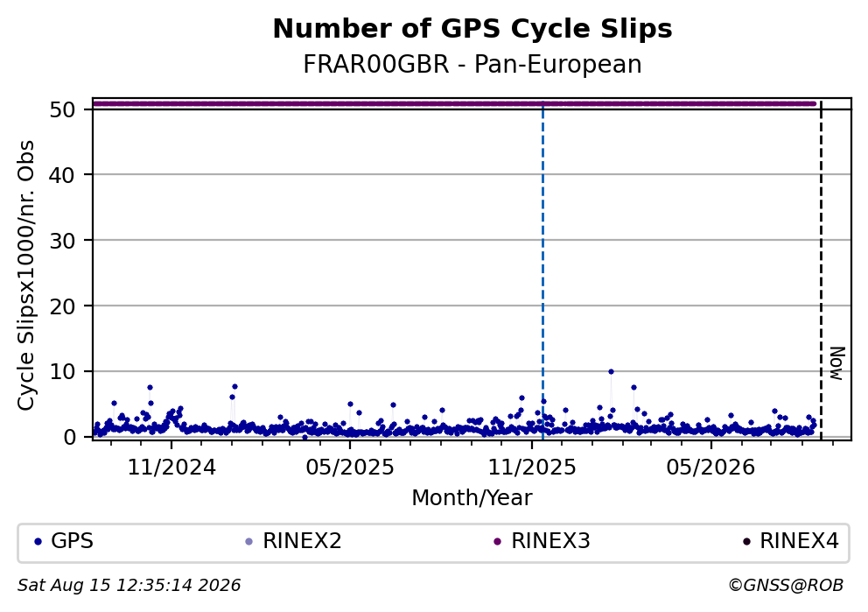
Task: Click the highest GPS data point near 10
Action: [x=611, y=371]
